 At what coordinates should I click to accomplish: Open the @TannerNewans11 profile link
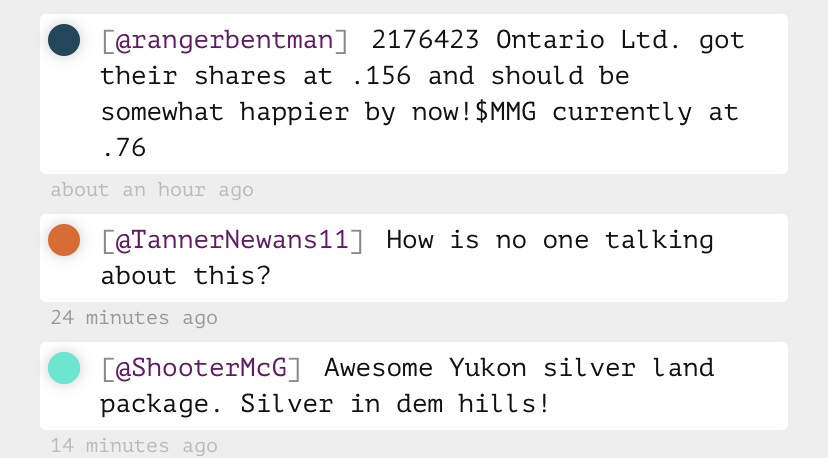pos(230,241)
